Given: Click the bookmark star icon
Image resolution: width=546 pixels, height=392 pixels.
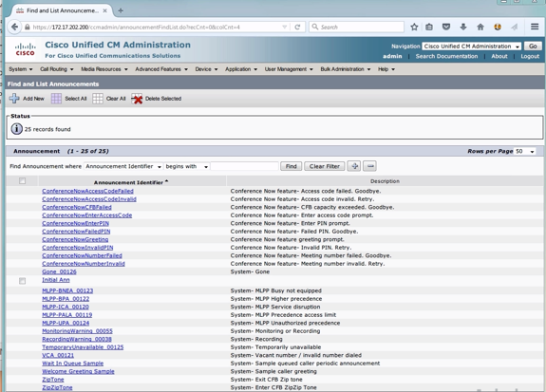Looking at the screenshot, I should point(414,27).
